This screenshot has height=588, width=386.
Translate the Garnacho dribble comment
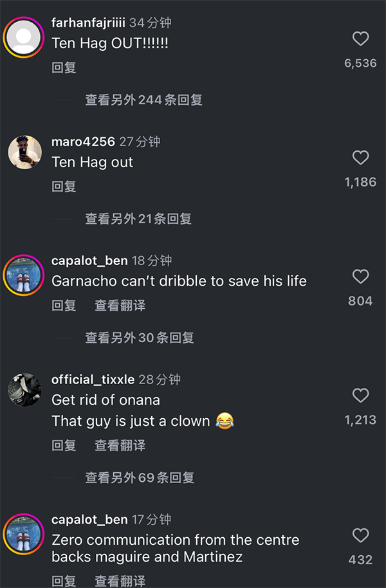pos(120,306)
